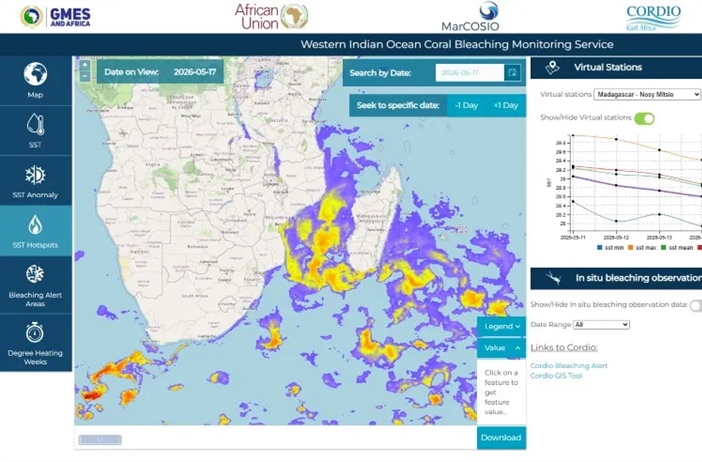Open the Map globe icon
702x462 pixels.
tap(35, 74)
